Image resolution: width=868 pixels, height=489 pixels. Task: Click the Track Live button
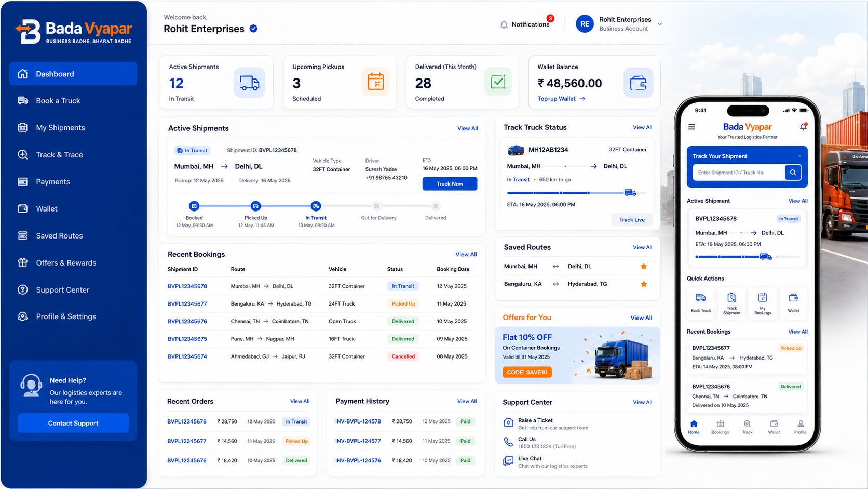click(x=632, y=220)
